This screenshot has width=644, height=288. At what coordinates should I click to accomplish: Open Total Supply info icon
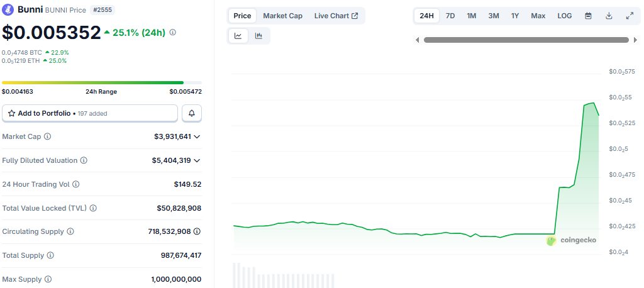tap(50, 255)
